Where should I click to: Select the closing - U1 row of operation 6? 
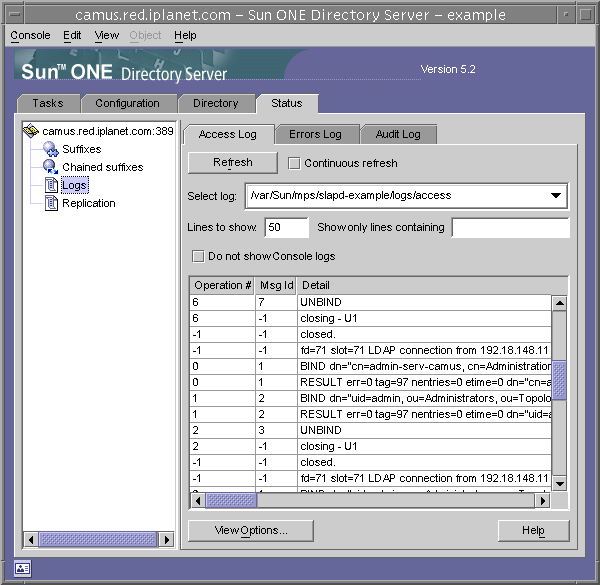click(370, 318)
